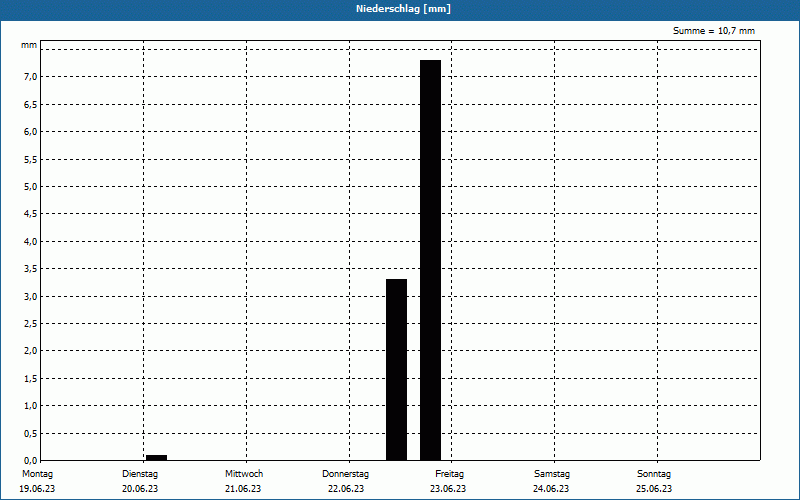The image size is (800, 500).
Task: Click the Dienstag axis label
Action: point(140,474)
